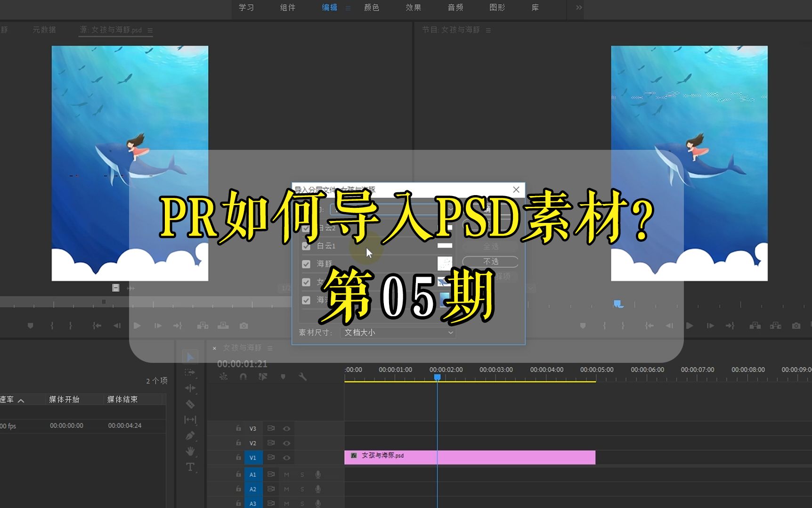
Task: Click Extract button in Program monitor
Action: point(775,326)
